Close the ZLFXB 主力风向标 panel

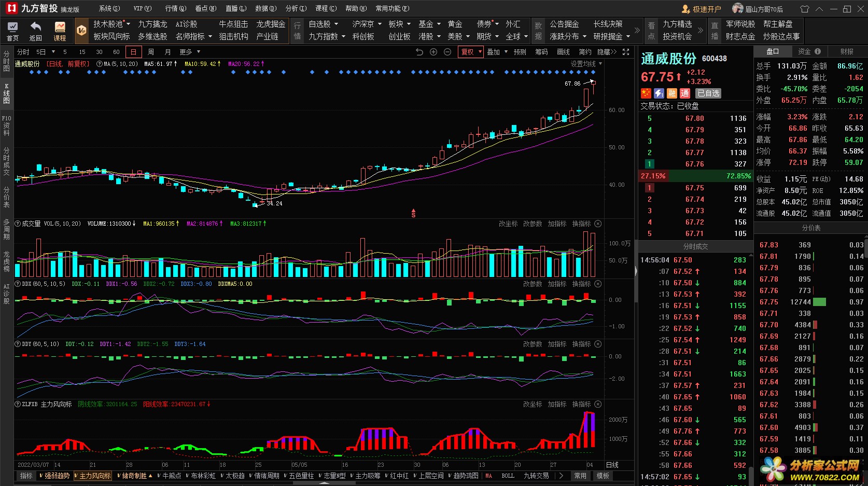click(598, 404)
